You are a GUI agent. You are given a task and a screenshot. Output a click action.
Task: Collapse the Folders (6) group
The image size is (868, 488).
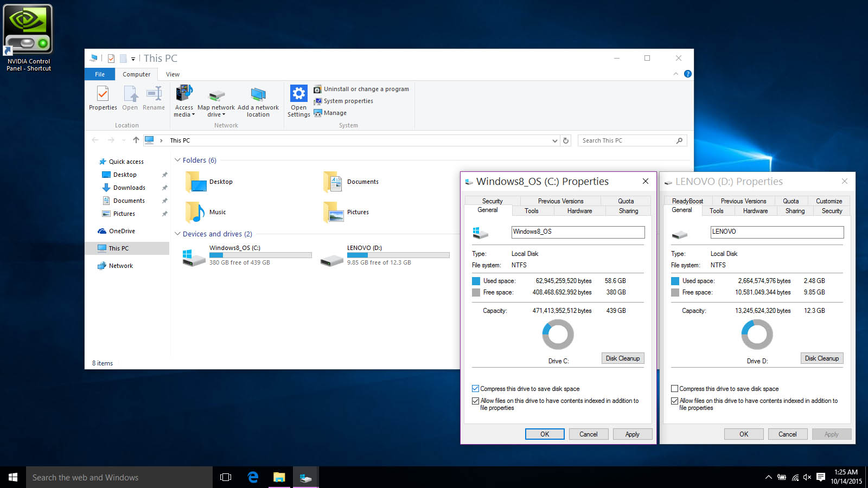pyautogui.click(x=177, y=160)
